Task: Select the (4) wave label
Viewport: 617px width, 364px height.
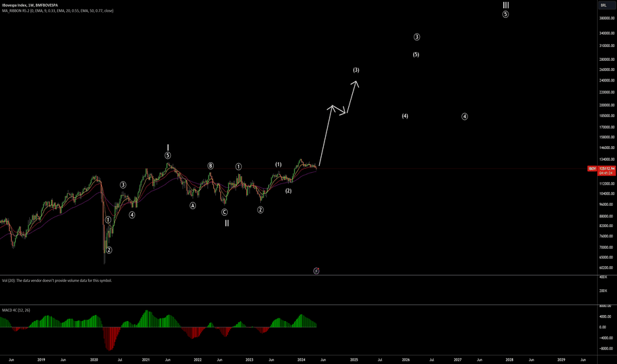Action: (405, 116)
